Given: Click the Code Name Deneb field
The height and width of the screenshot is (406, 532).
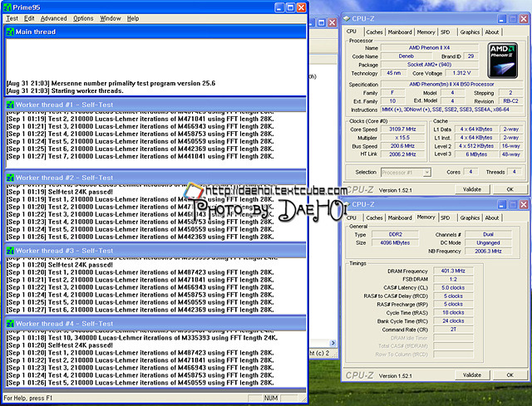Looking at the screenshot, I should coord(406,56).
